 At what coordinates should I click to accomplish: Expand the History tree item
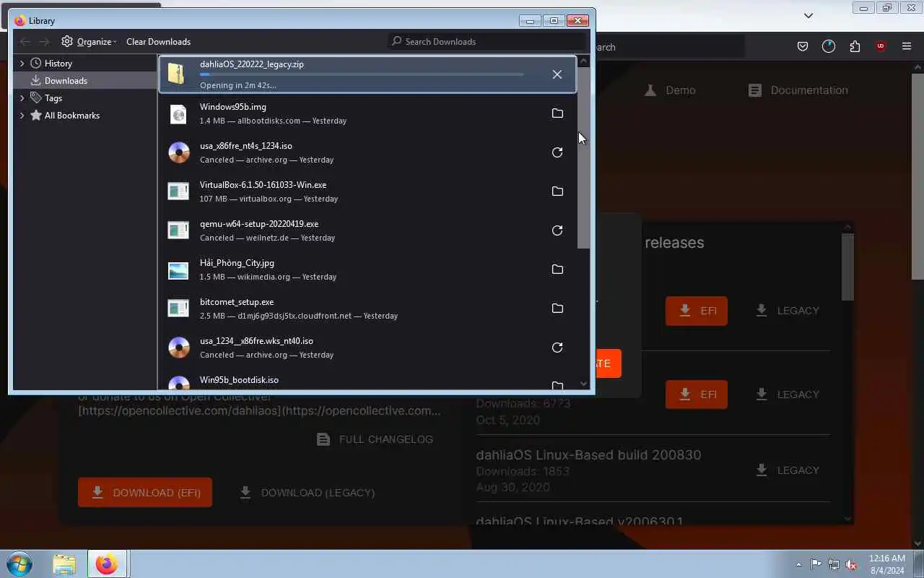coord(22,64)
